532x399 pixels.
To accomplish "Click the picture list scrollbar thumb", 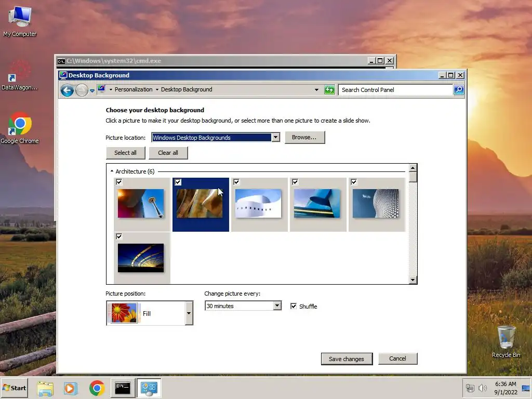I will pyautogui.click(x=413, y=178).
